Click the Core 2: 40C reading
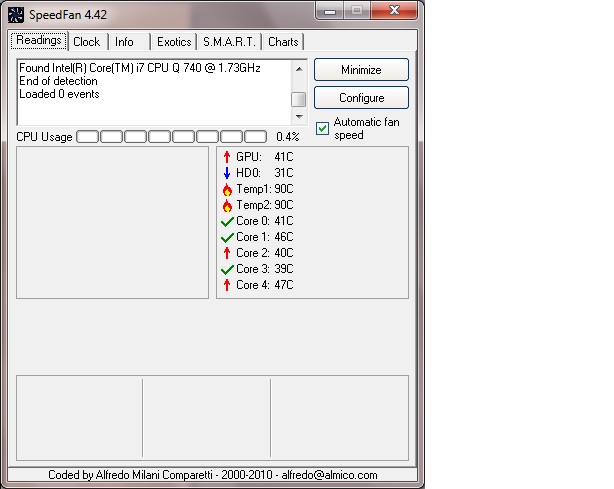The image size is (614, 489). click(x=264, y=253)
